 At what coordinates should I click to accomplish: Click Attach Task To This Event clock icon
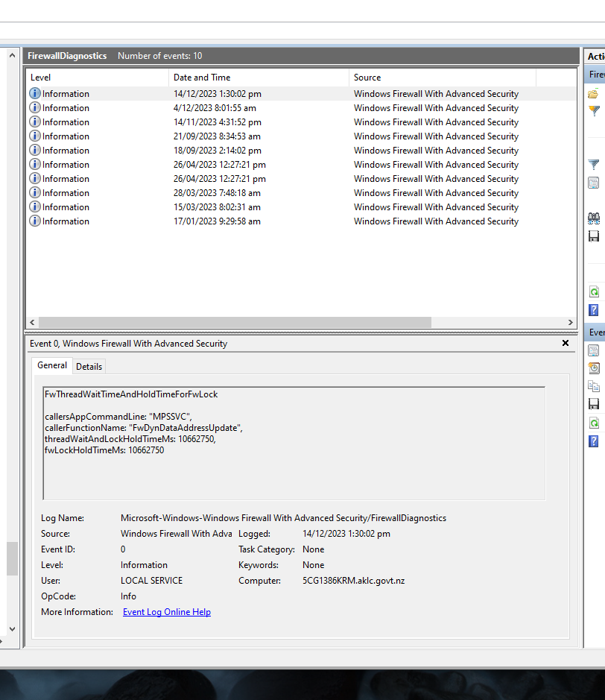(x=593, y=368)
